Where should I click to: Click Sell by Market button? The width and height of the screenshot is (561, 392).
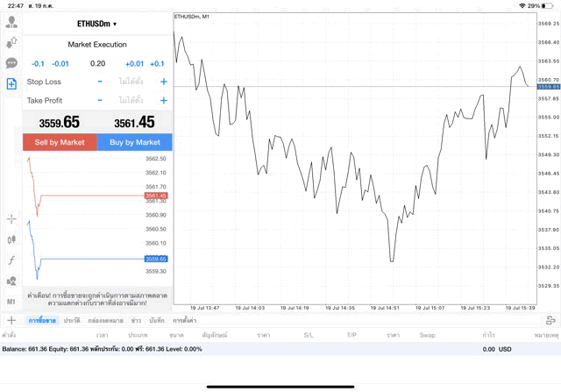[60, 142]
